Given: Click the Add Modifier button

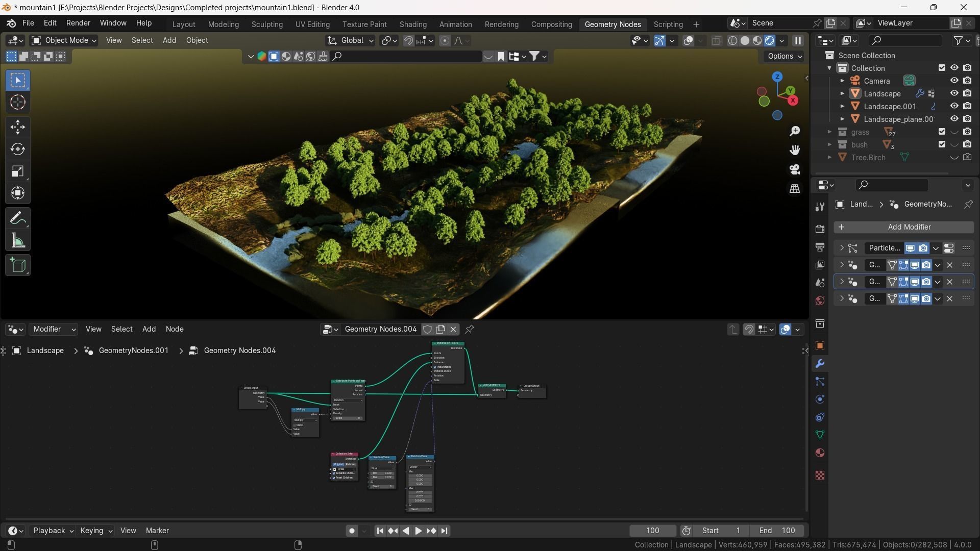Looking at the screenshot, I should (x=903, y=227).
